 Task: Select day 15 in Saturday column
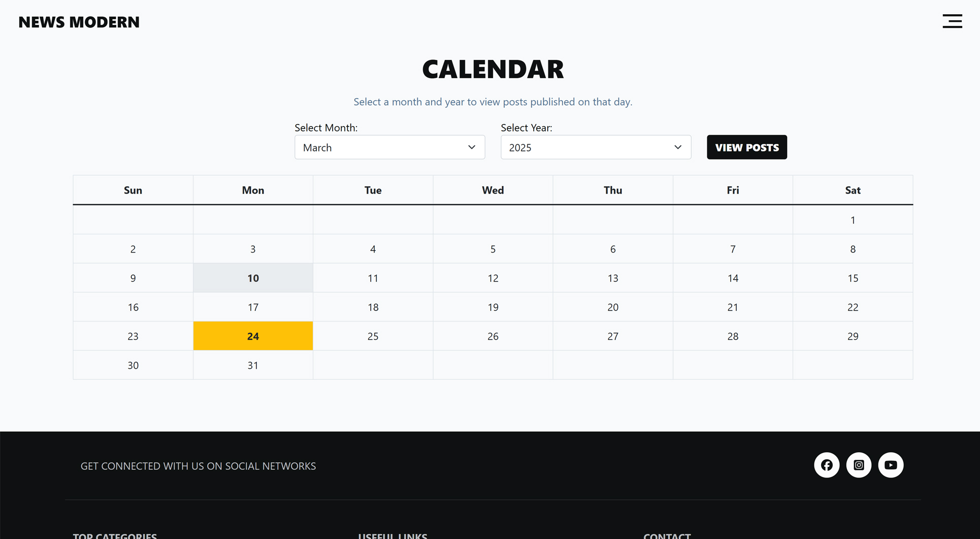853,278
